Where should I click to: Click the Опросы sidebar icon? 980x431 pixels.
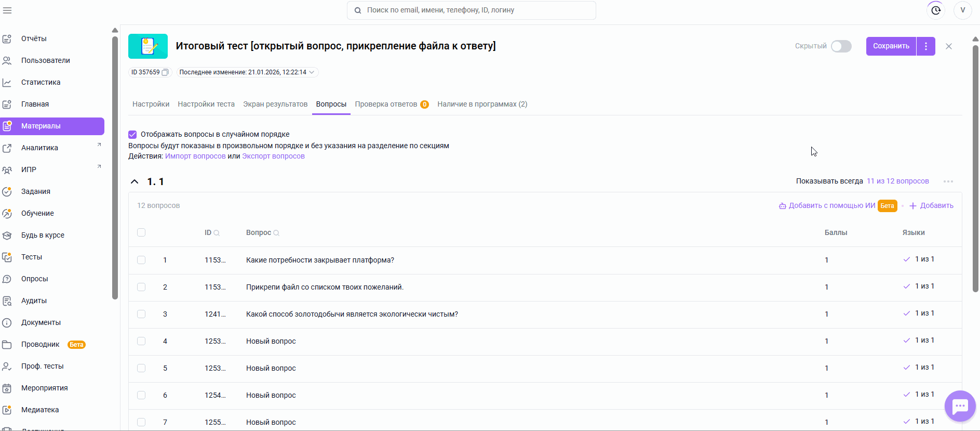click(7, 279)
